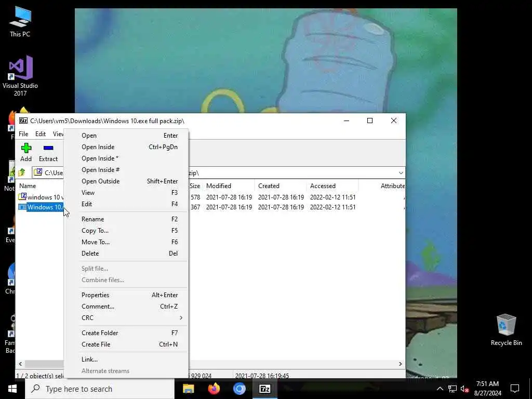Image resolution: width=532 pixels, height=399 pixels.
Task: Click the taskbar clock 7:51 AM
Action: click(x=487, y=384)
